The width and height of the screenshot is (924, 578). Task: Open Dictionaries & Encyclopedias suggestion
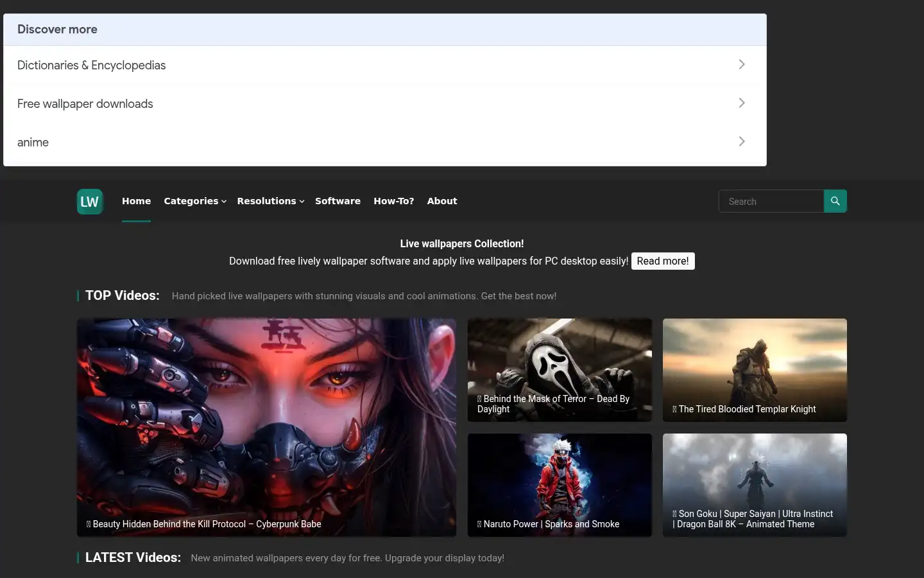tap(385, 65)
